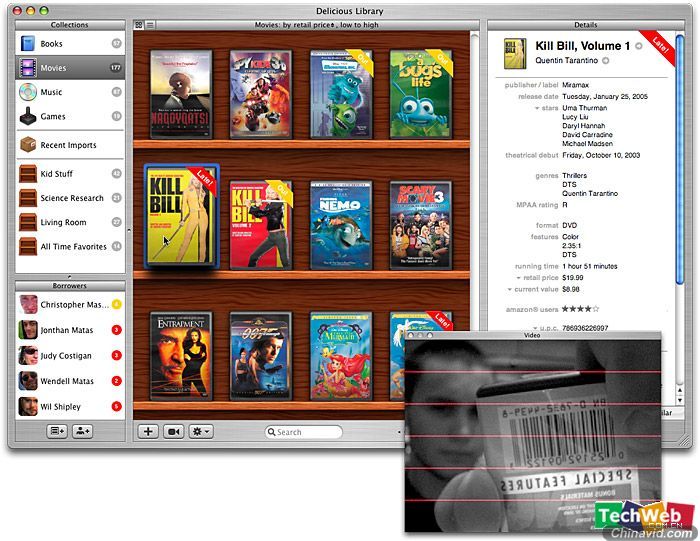700x541 pixels.
Task: Start the video camera barcode scanner
Action: click(173, 432)
